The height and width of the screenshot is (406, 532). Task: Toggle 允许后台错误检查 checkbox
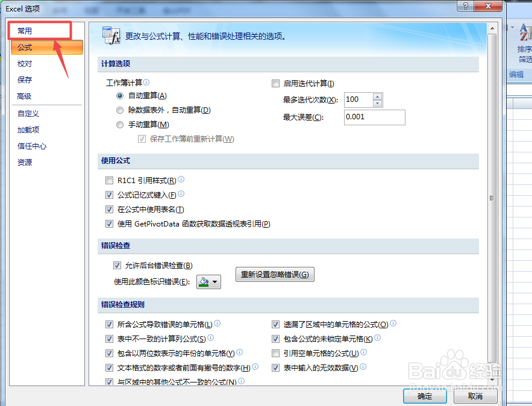coord(117,265)
